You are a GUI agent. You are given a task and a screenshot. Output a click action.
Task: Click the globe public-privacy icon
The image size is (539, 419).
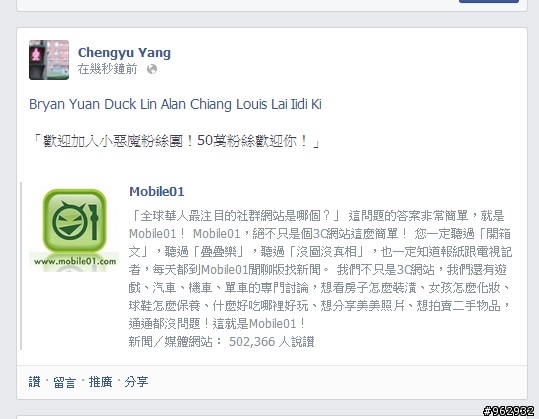click(x=152, y=69)
